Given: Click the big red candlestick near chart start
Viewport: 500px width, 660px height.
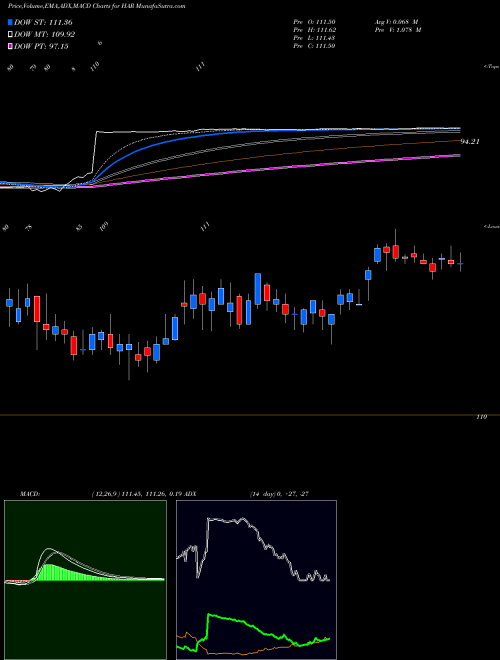Looking at the screenshot, I should coord(37,309).
